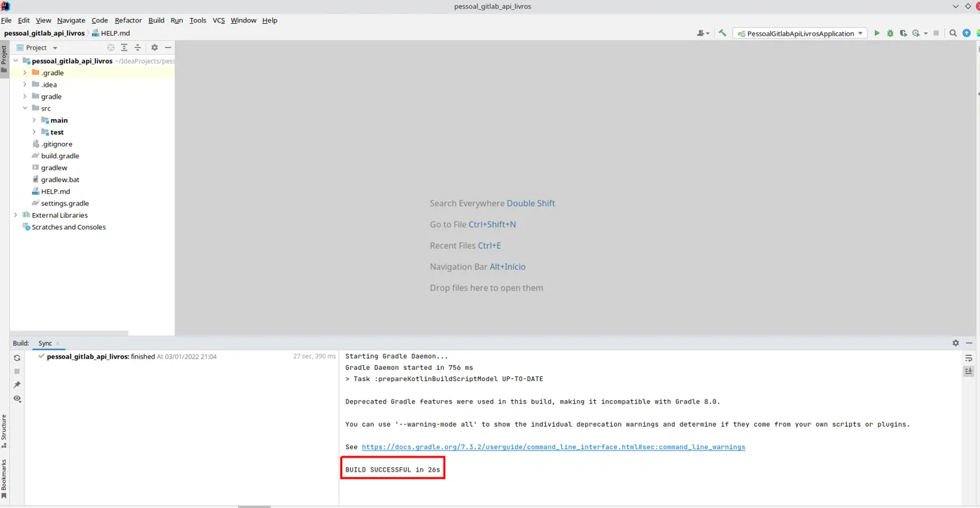Run PessoalGitlabApiLivrosApplication with the green play icon

coord(876,33)
